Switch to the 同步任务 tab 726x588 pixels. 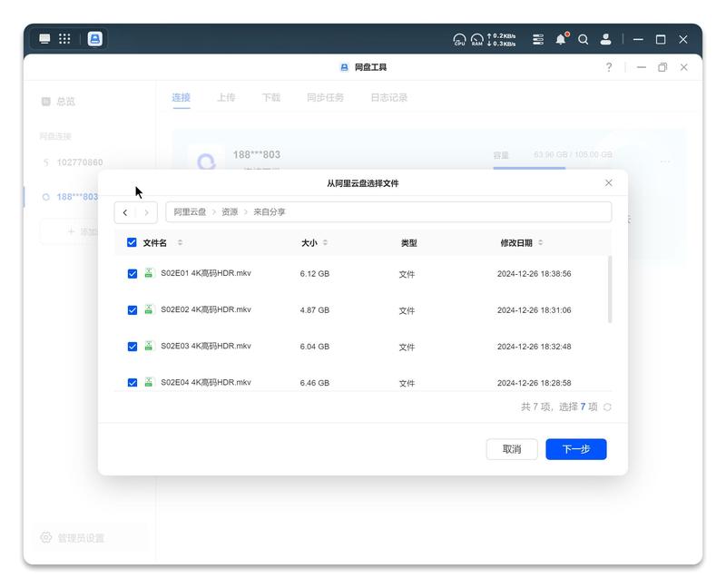325,97
